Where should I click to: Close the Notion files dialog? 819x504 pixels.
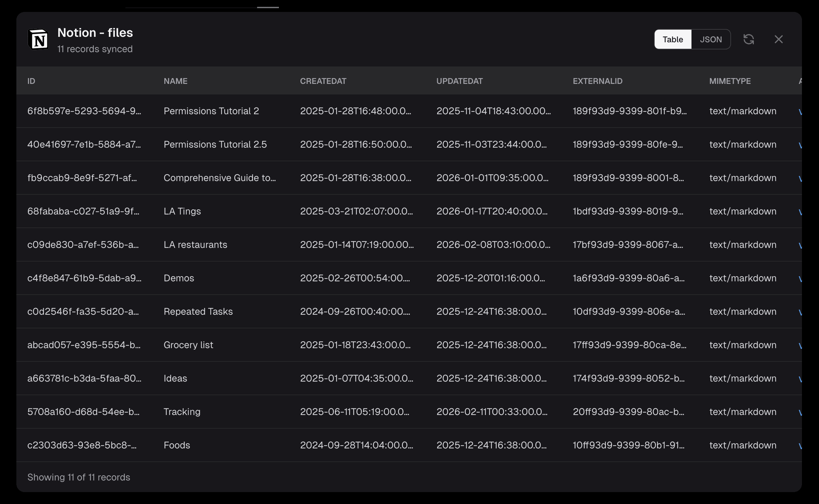coord(778,39)
